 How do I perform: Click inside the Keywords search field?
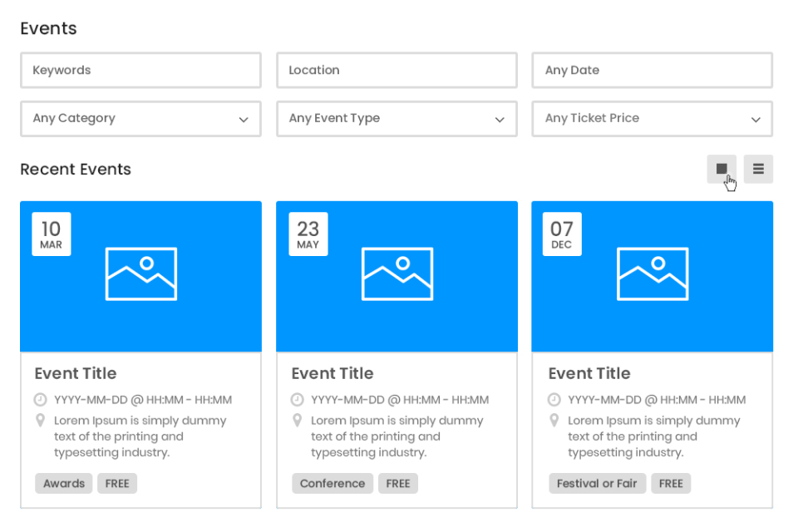pyautogui.click(x=140, y=70)
